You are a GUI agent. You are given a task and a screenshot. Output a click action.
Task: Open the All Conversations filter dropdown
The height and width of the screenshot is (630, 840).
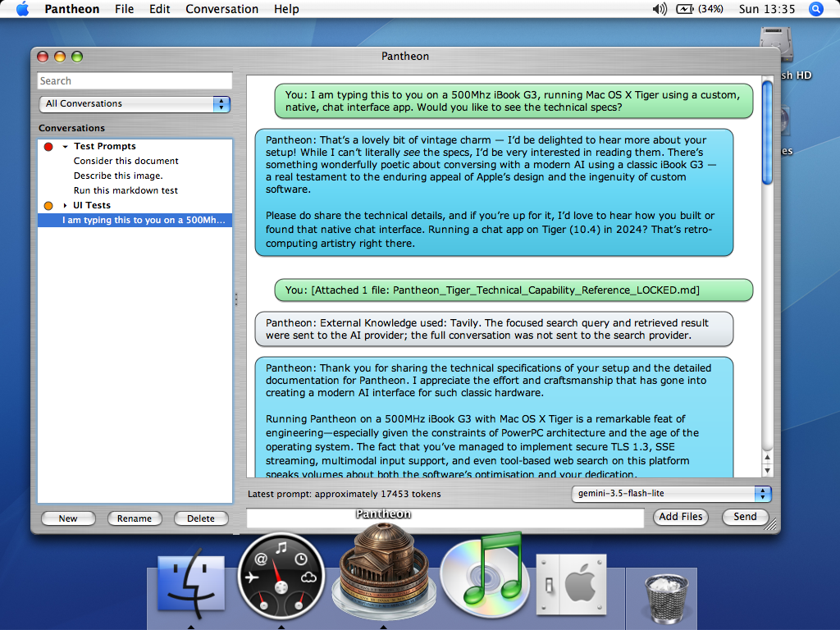pyautogui.click(x=135, y=104)
